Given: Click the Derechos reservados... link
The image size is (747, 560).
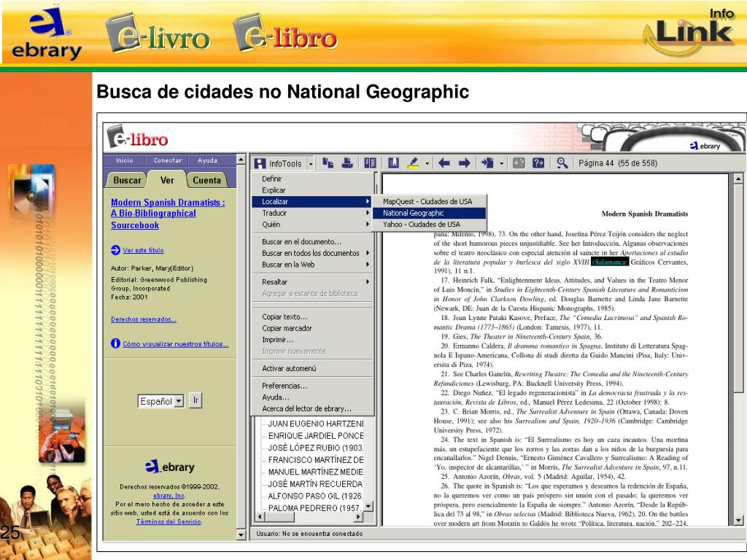Looking at the screenshot, I should 144,319.
